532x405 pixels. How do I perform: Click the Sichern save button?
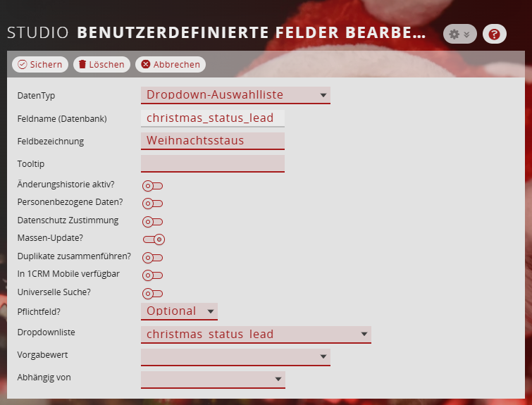[x=40, y=64]
